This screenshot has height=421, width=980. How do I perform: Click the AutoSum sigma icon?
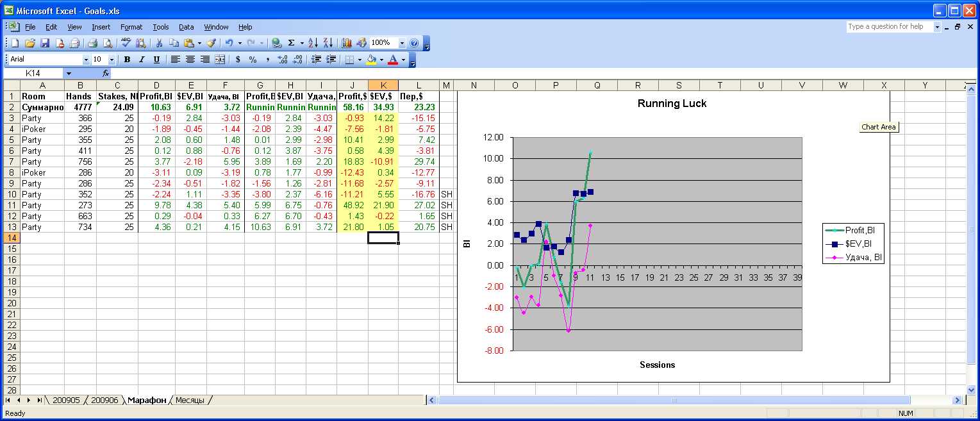(292, 43)
